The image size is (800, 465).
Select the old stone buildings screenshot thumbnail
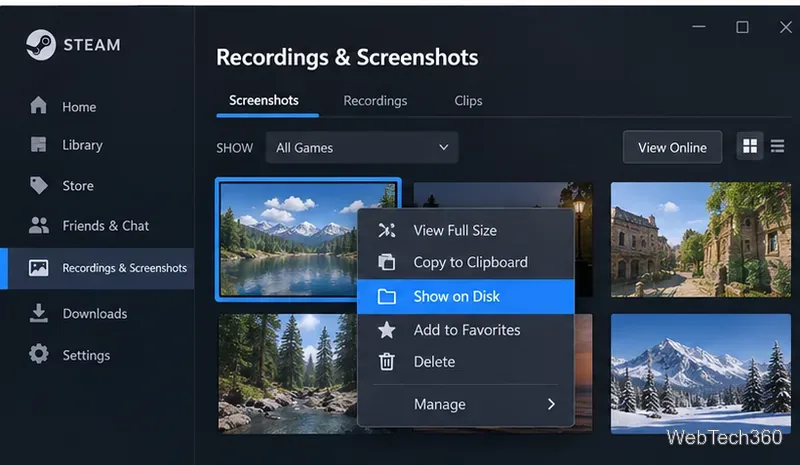tap(701, 239)
